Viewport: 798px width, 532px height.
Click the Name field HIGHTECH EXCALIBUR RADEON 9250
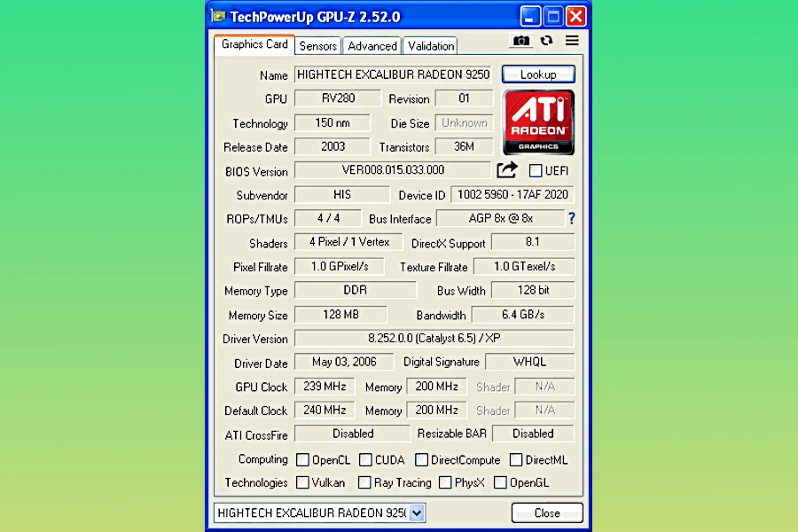[393, 74]
